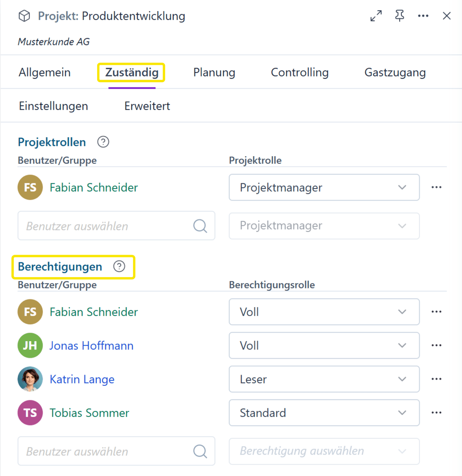Open the Controlling tab
The image size is (462, 476).
tap(299, 73)
